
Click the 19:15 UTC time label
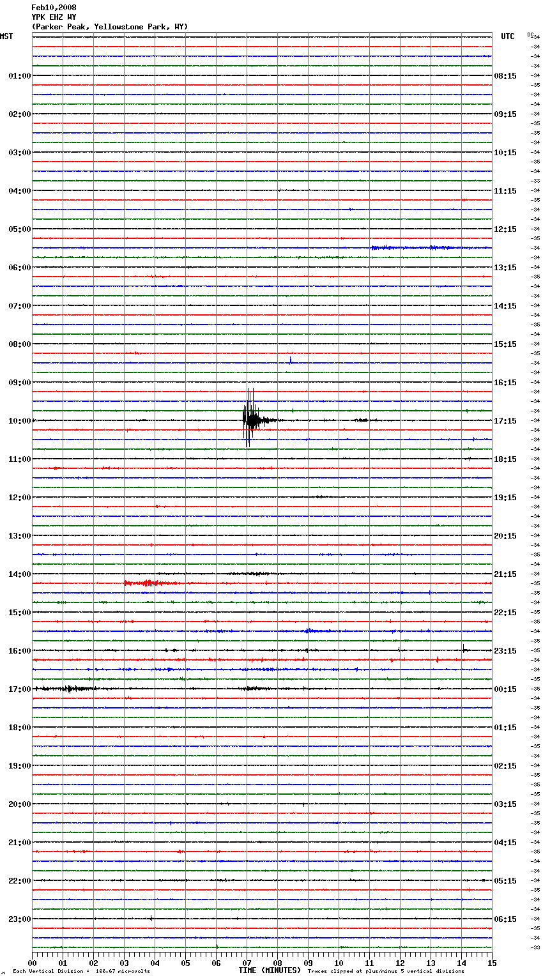505,497
